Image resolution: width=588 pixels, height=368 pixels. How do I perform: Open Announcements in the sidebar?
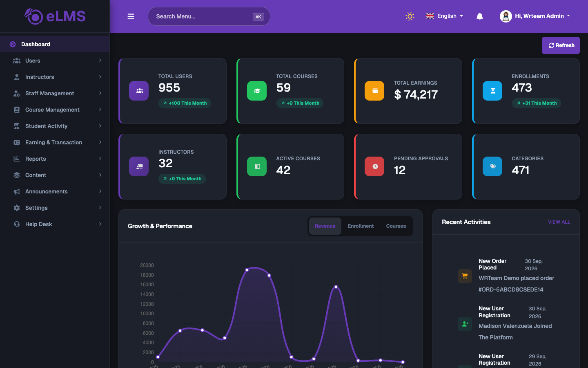pyautogui.click(x=55, y=191)
